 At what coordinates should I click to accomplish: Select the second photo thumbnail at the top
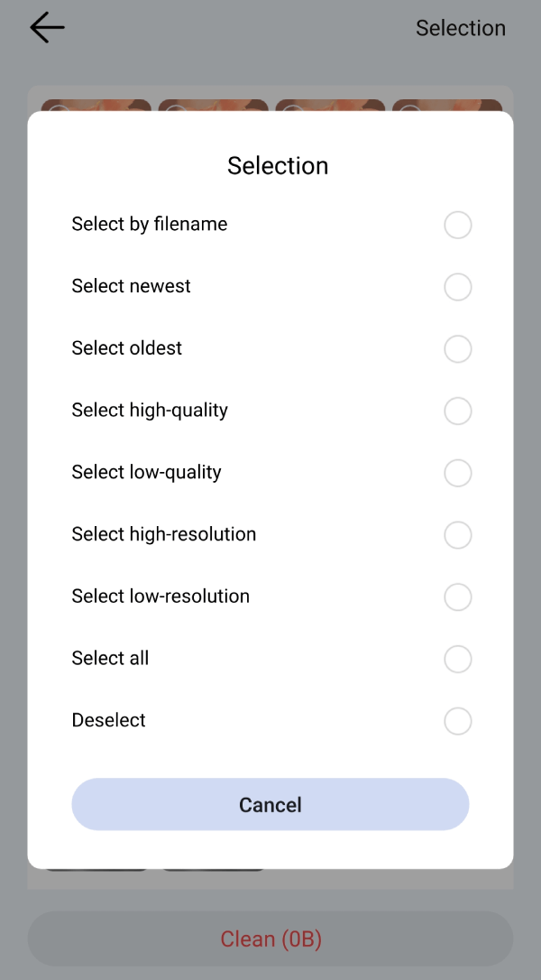click(x=213, y=101)
